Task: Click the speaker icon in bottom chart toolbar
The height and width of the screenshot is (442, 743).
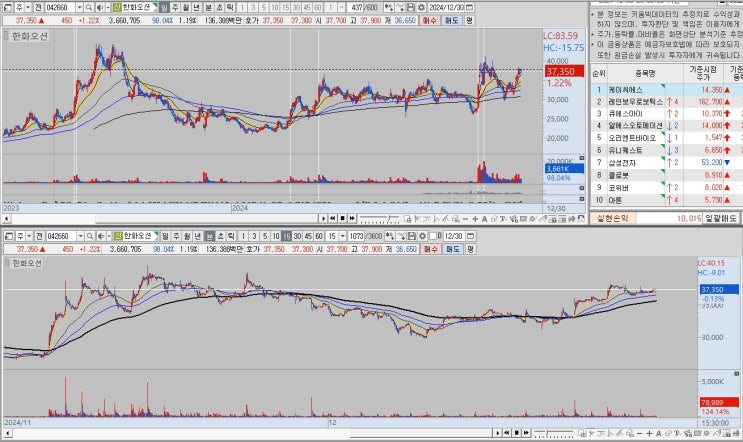Action: coord(101,235)
